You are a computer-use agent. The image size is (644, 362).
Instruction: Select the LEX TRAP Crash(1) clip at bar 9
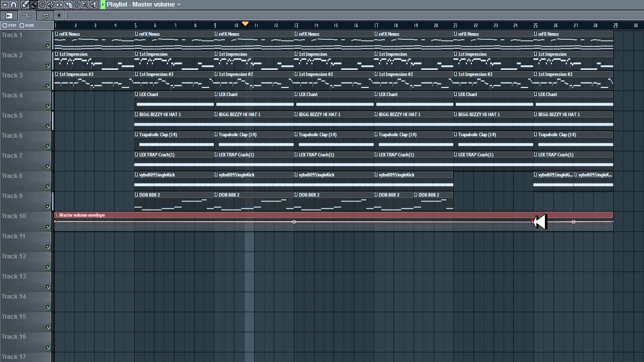coord(254,161)
